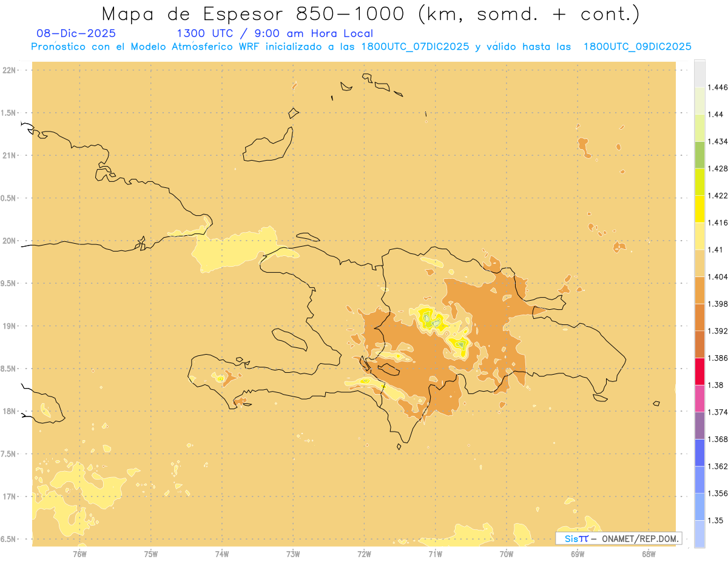The image size is (728, 562).
Task: Select the yellow-green swatch between 1.422 and 1.428
Action: coord(699,182)
